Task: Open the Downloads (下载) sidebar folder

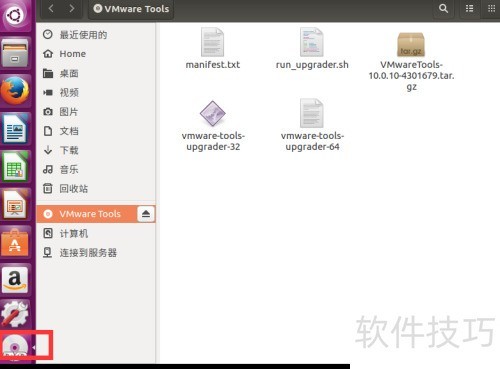Action: 96,150
